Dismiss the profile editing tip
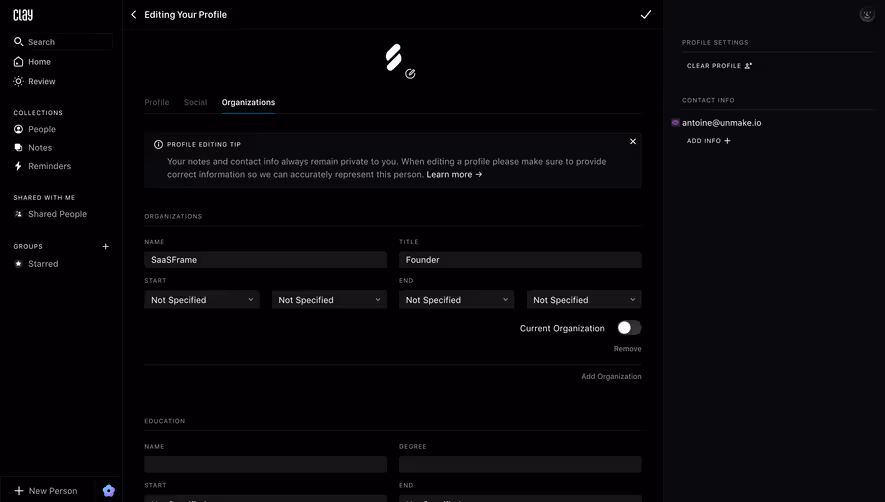The height and width of the screenshot is (502, 885). (633, 141)
